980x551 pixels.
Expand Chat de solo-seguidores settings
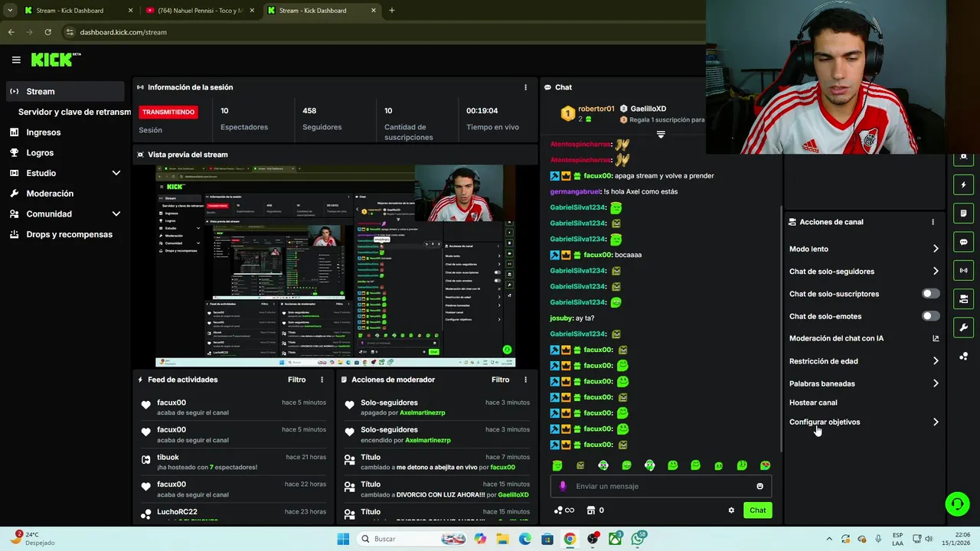coord(936,271)
